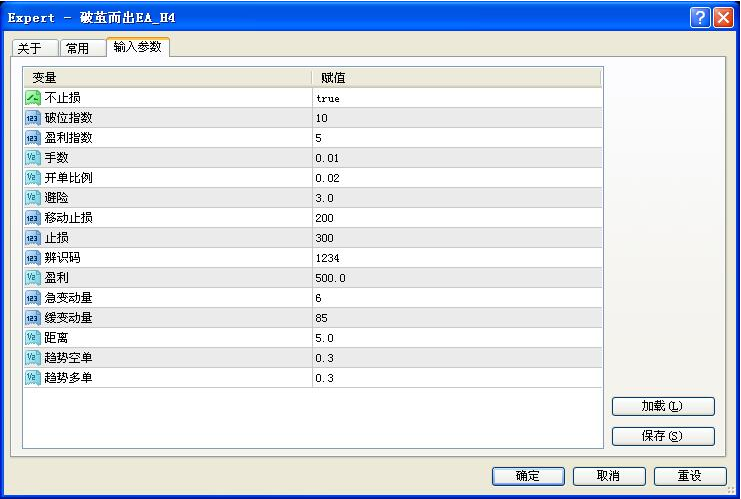Click the double icon beside 手数
The height and width of the screenshot is (499, 741).
pyautogui.click(x=33, y=158)
